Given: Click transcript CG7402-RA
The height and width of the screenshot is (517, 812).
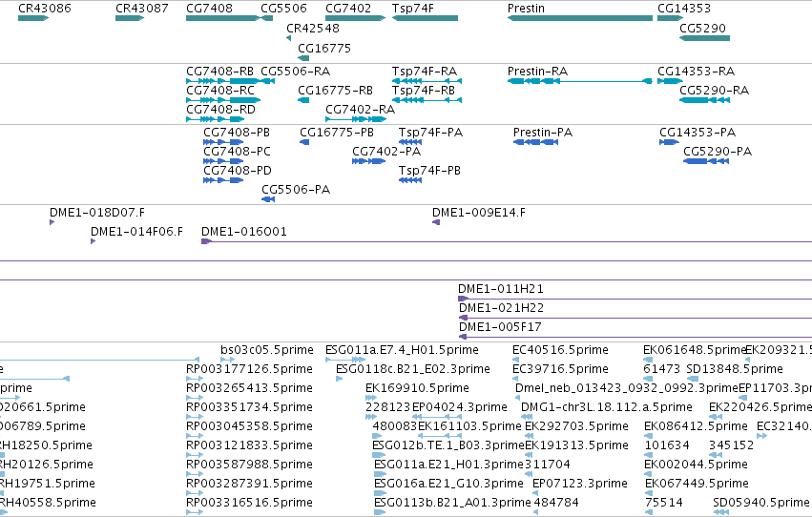Looking at the screenshot, I should (x=356, y=119).
